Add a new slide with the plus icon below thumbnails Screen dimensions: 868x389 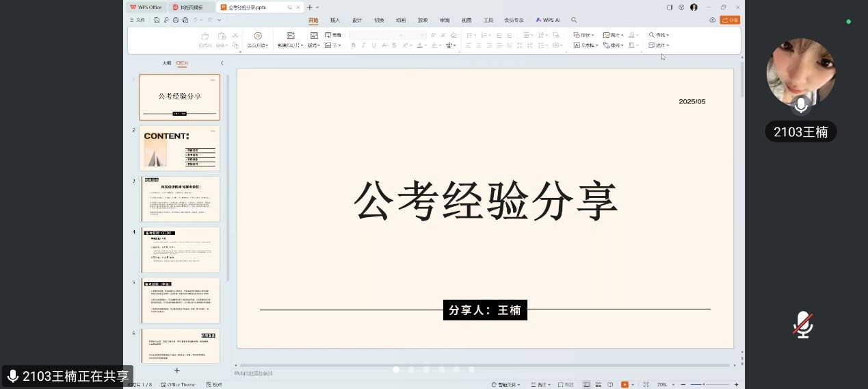tap(176, 371)
